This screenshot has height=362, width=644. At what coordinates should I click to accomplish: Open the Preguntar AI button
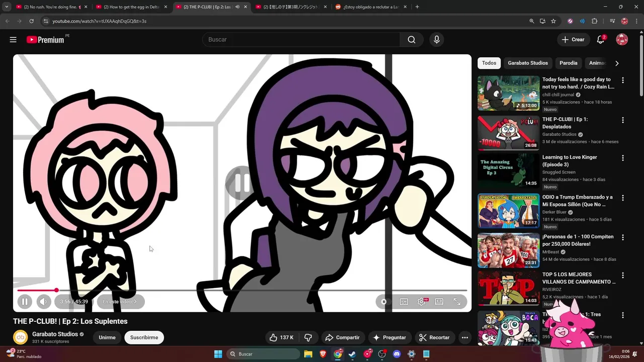coord(389,337)
